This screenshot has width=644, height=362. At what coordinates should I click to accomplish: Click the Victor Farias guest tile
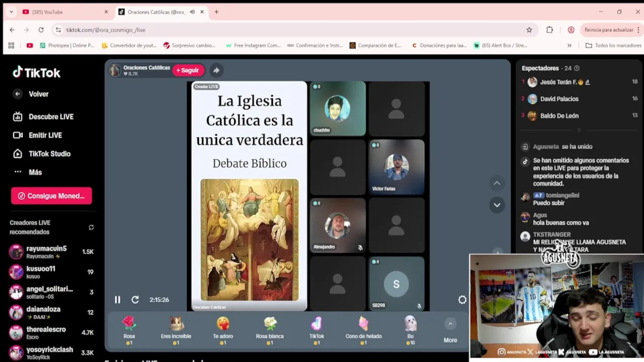tap(396, 167)
